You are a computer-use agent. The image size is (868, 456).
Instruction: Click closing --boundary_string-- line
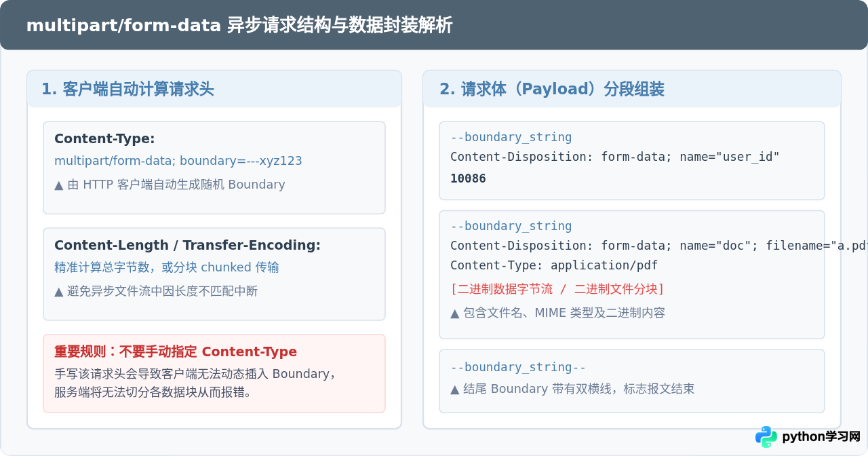[x=518, y=367]
